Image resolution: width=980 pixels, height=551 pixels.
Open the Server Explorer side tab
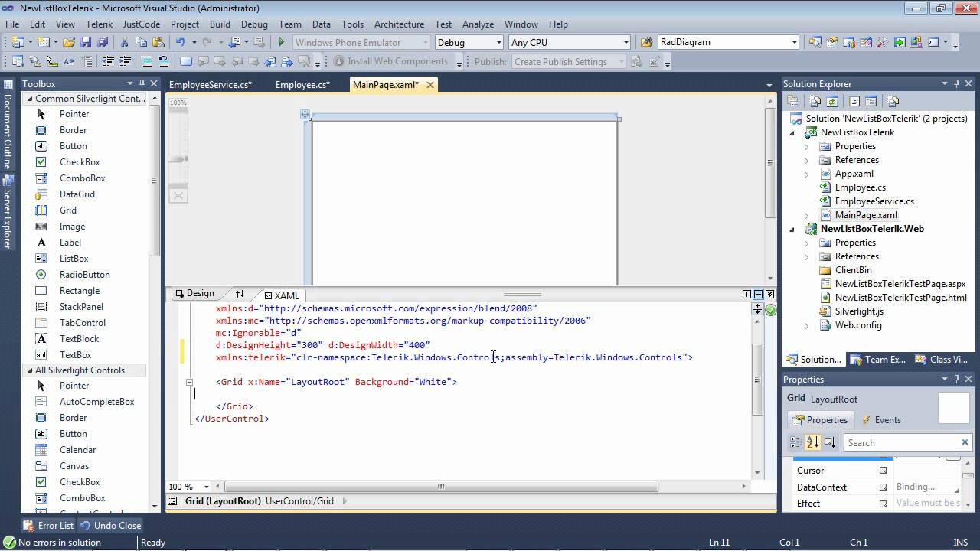pos(8,213)
